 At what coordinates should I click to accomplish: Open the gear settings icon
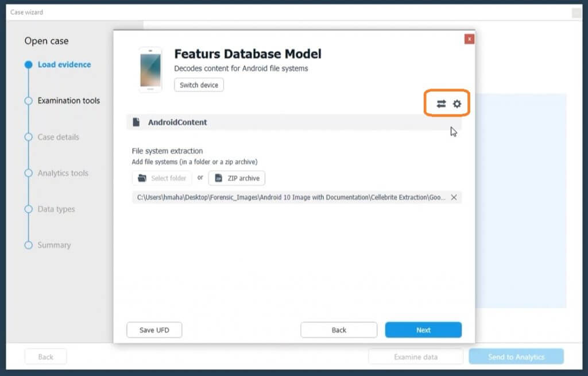point(457,104)
